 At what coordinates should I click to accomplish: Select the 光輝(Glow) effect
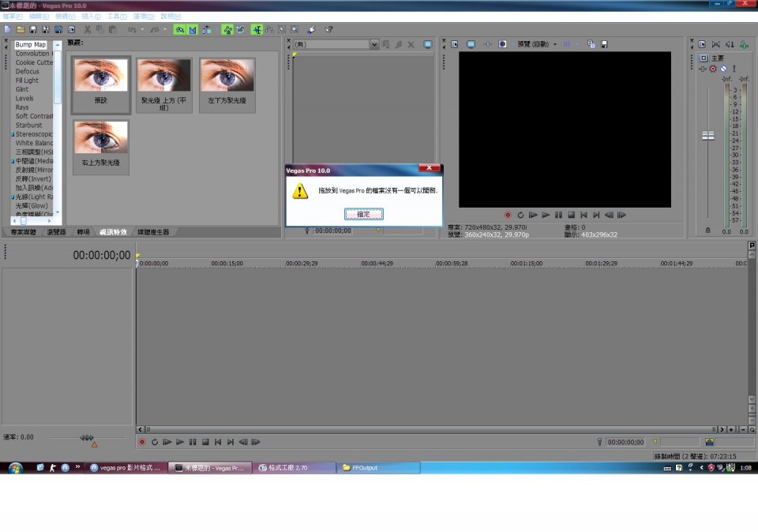click(x=32, y=205)
